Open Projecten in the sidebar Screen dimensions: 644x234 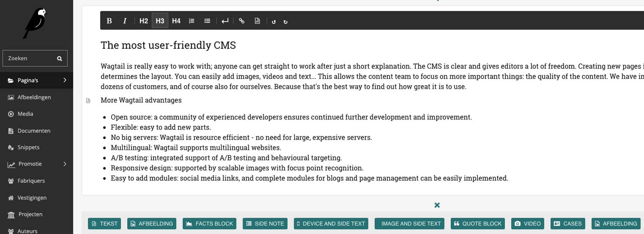click(36, 215)
